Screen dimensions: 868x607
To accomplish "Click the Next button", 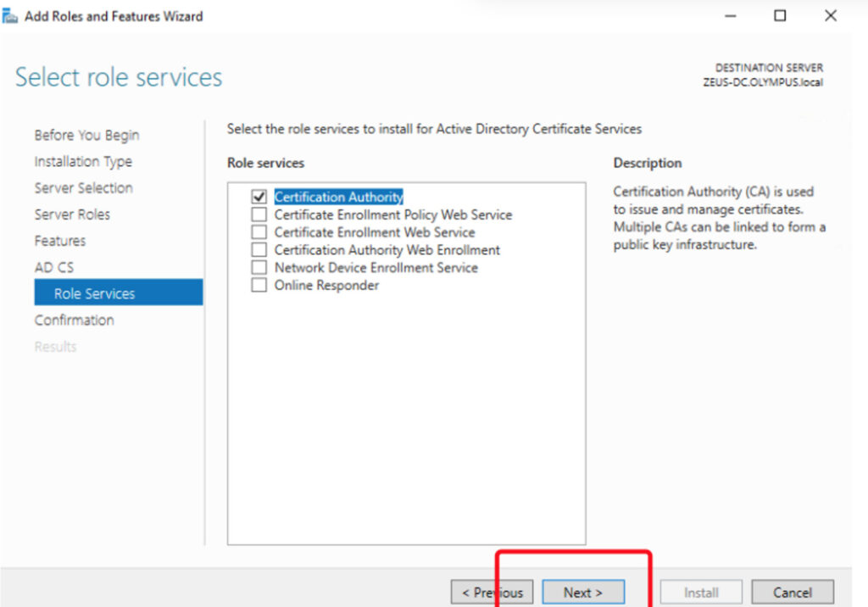I will point(583,593).
